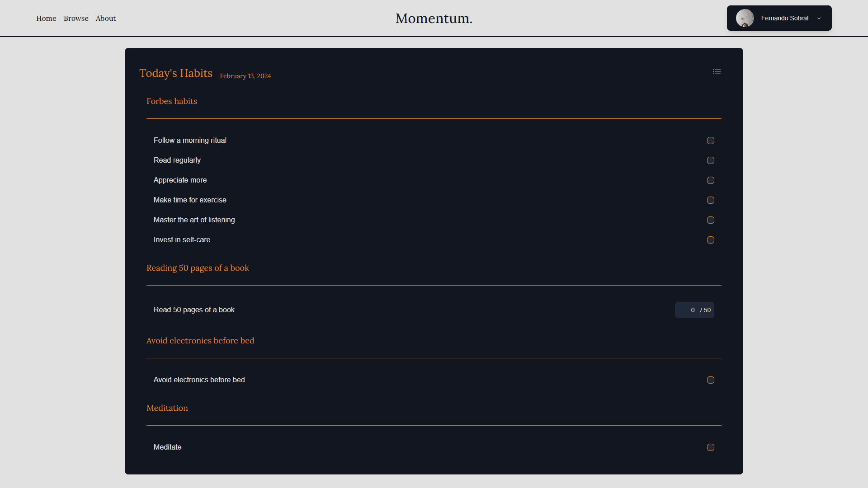The height and width of the screenshot is (488, 868).
Task: Open the habits list view icon
Action: [717, 72]
